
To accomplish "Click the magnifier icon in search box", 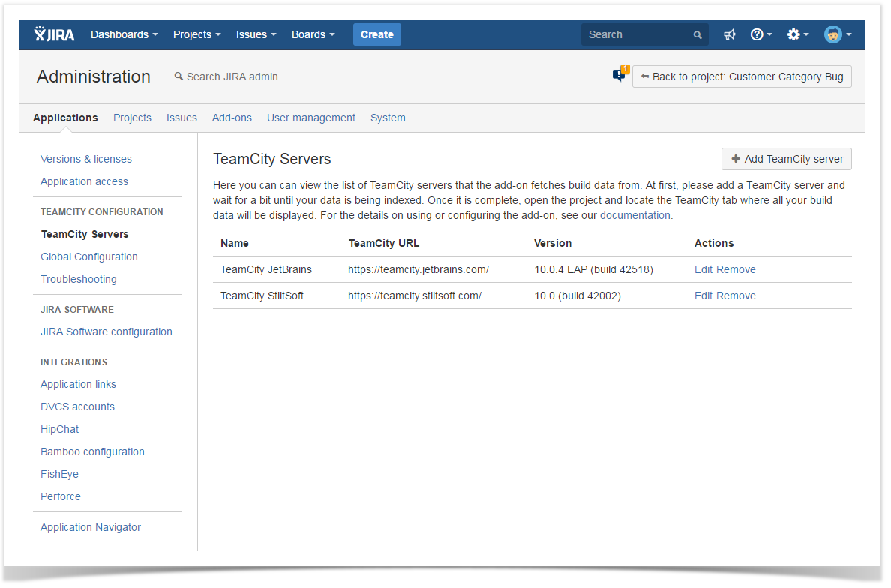I will (x=697, y=35).
